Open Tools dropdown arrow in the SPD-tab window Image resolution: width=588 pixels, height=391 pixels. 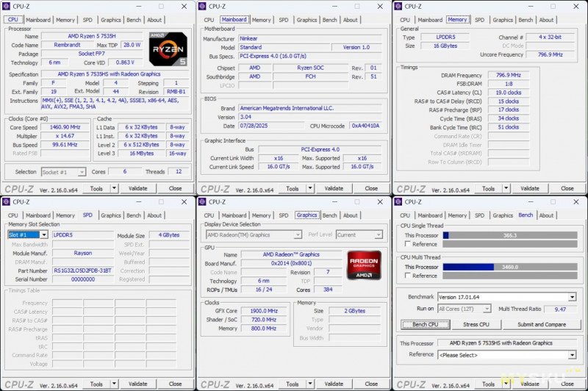point(114,384)
